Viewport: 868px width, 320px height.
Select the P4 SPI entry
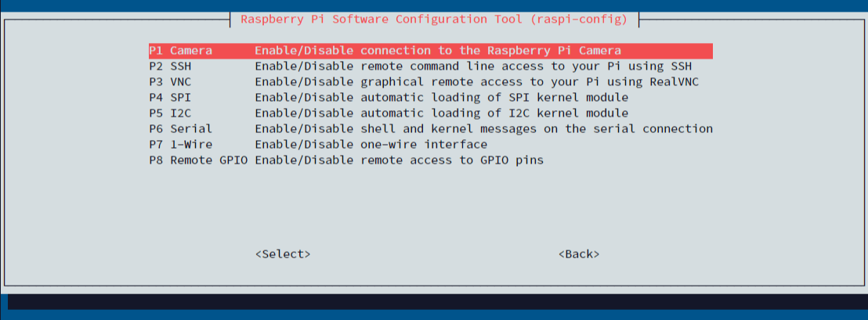(431, 98)
